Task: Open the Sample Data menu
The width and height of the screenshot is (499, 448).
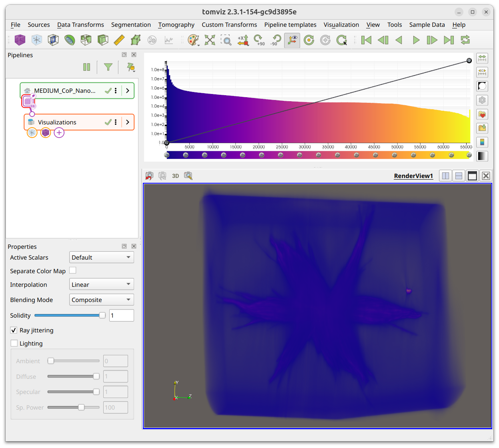Action: pos(427,25)
